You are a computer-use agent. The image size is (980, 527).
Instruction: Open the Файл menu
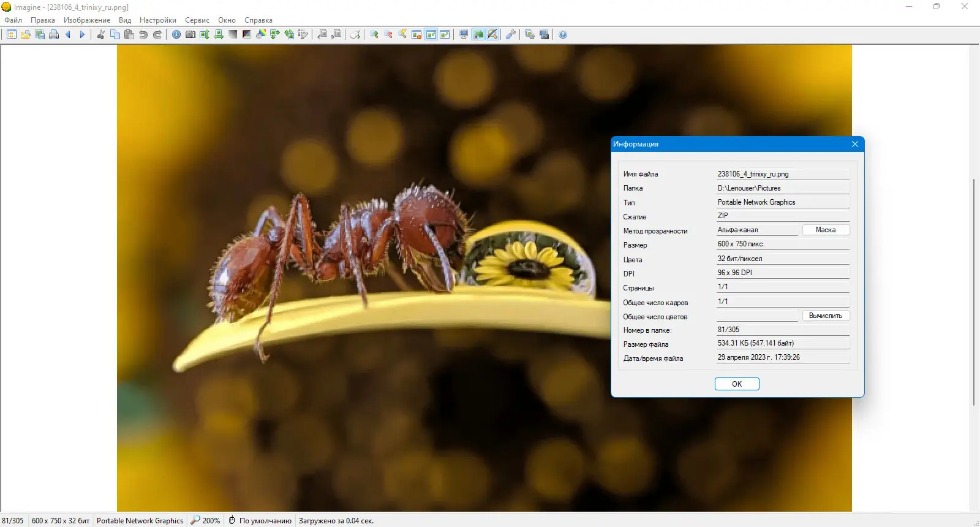[13, 20]
